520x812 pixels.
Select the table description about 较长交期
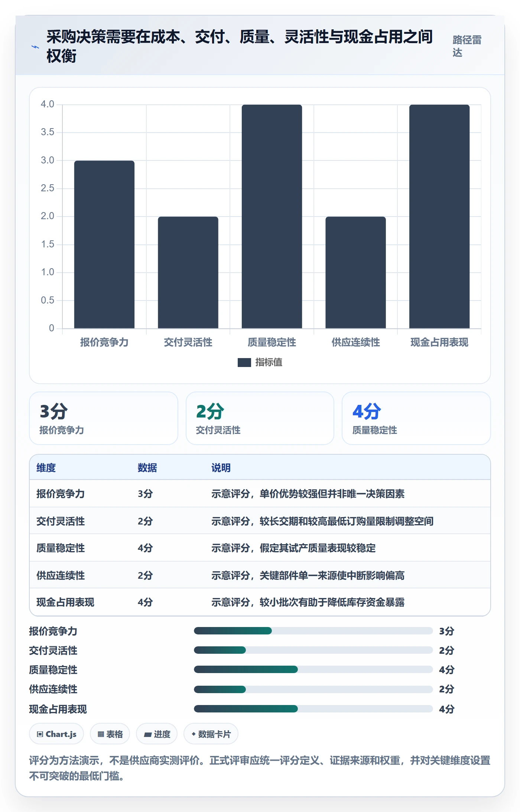click(322, 521)
